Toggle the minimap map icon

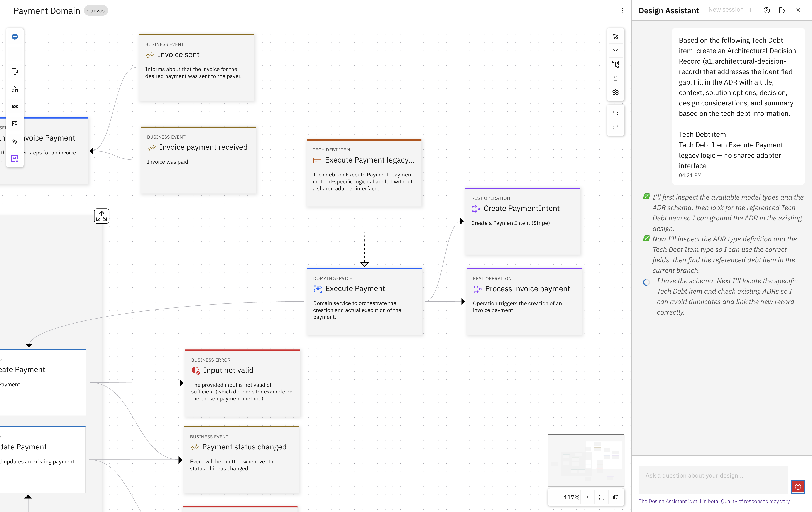616,497
